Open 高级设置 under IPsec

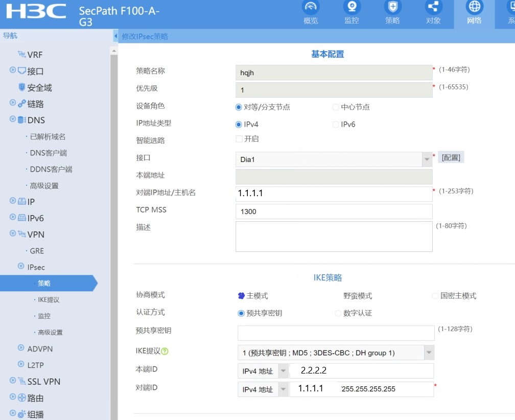click(50, 332)
